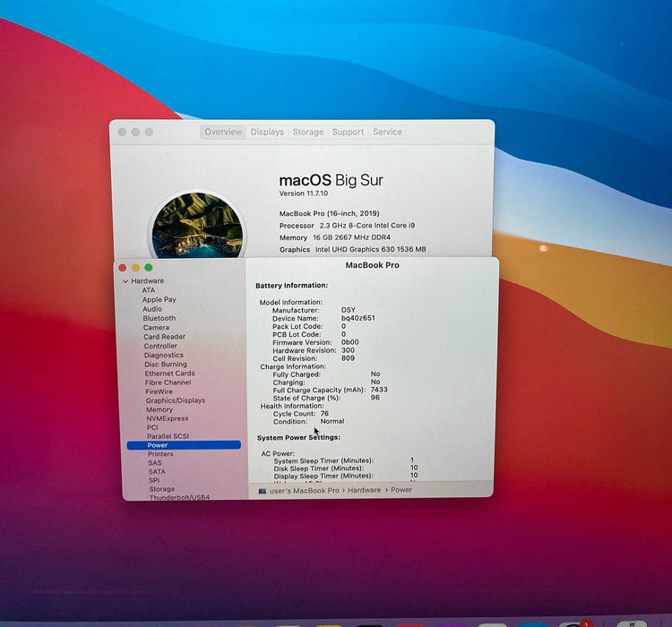Select SAS in the sidebar

pyautogui.click(x=155, y=463)
